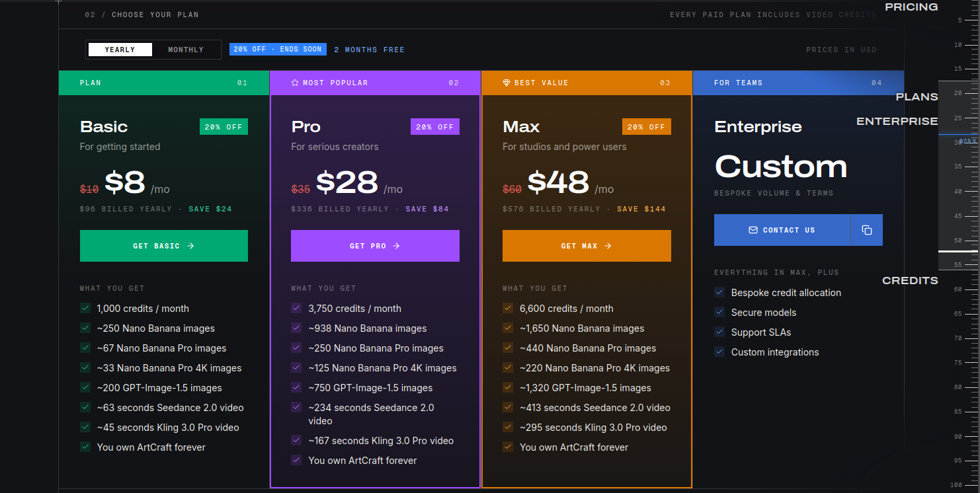Switch to Monthly billing
Image resolution: width=980 pixels, height=493 pixels.
point(186,50)
